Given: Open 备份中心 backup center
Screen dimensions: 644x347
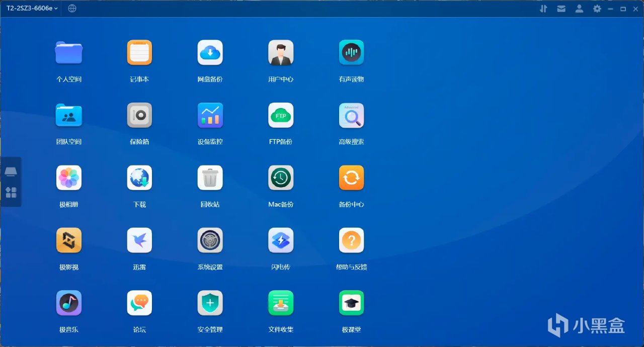Looking at the screenshot, I should coord(351,178).
